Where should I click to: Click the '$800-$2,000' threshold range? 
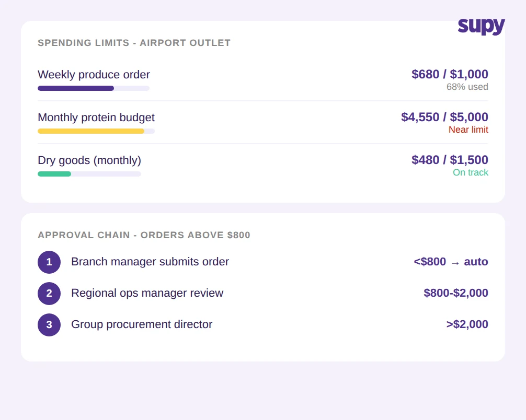tap(456, 293)
